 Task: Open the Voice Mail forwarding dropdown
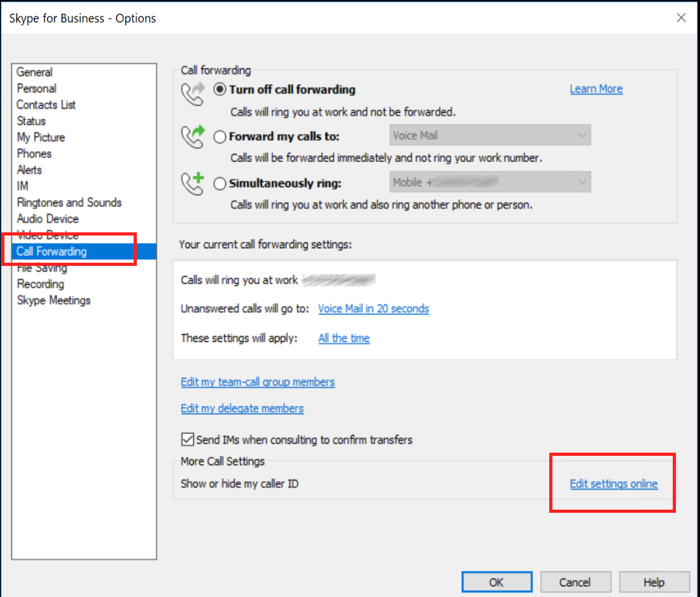[490, 135]
